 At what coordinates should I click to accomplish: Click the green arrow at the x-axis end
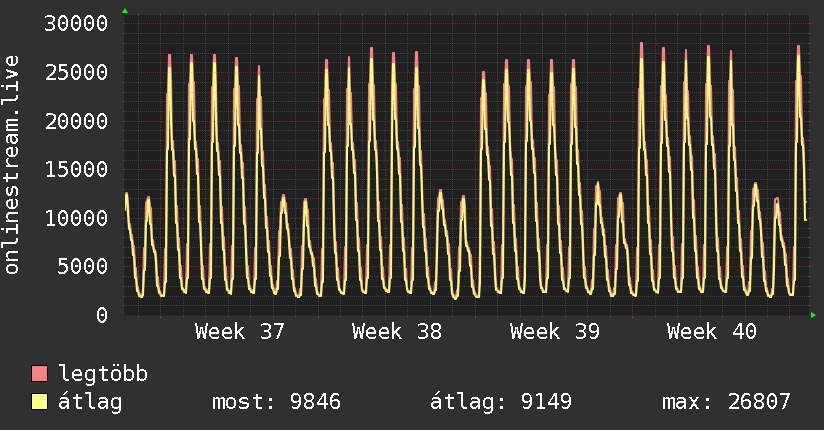[x=813, y=315]
